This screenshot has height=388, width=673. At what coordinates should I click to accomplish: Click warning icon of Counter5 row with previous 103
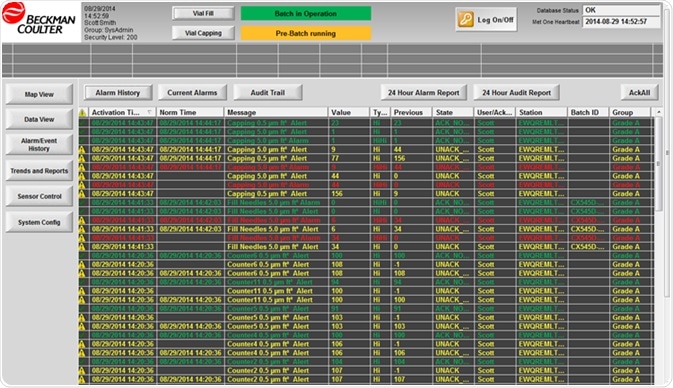point(82,326)
